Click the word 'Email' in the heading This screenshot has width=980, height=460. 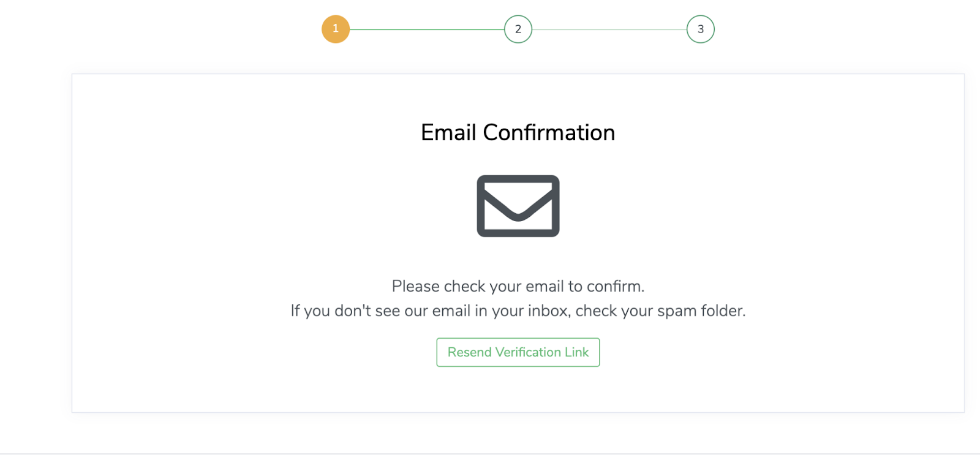448,133
